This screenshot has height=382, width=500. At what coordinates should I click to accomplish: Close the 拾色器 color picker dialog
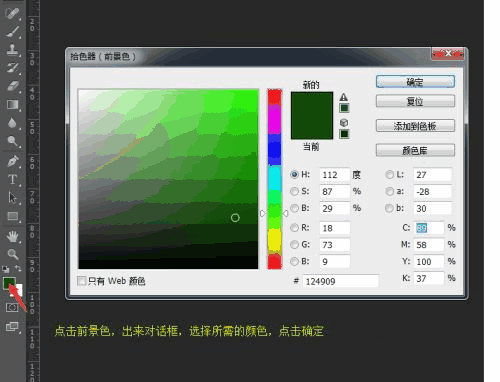point(448,54)
